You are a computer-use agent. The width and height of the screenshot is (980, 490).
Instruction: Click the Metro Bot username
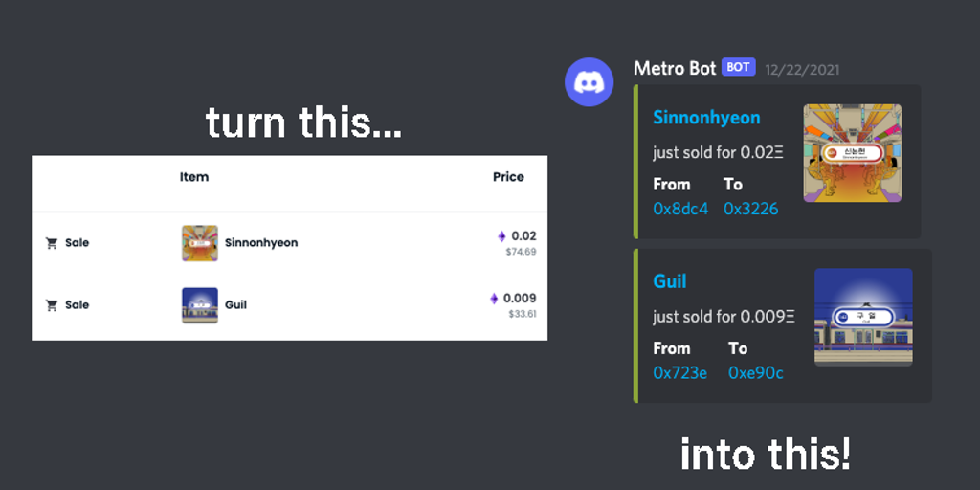pos(675,68)
